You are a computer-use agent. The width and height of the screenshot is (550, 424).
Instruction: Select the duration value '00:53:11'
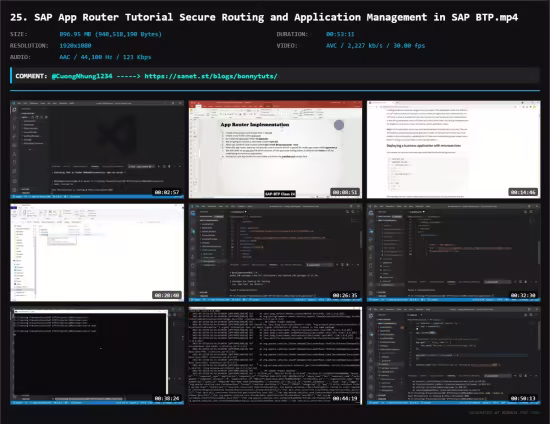click(340, 34)
